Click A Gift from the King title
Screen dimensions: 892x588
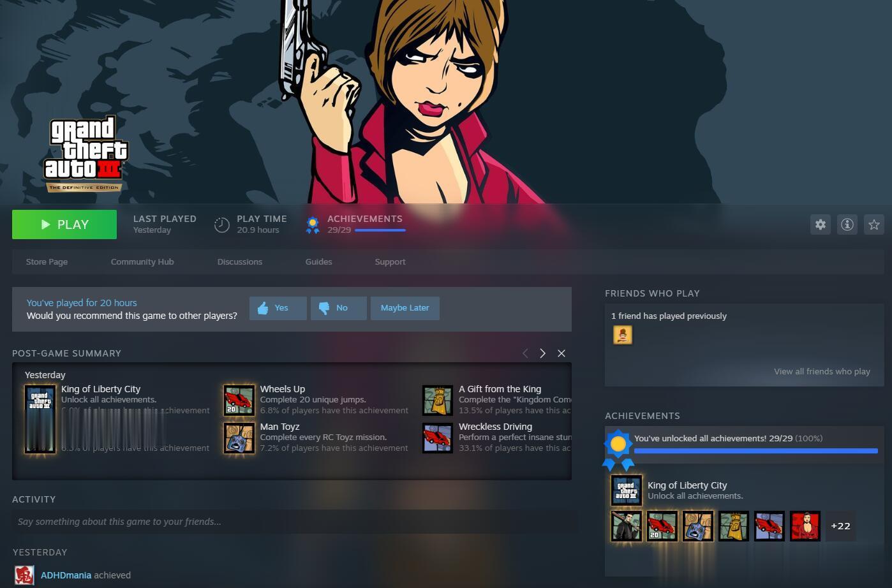tap(500, 389)
